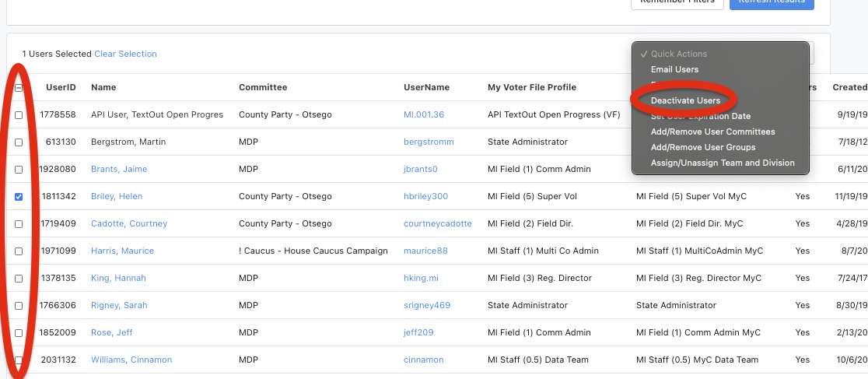Click 'API TextOut Open Progress (VF)' cell
This screenshot has height=379, width=868.
pyautogui.click(x=554, y=114)
